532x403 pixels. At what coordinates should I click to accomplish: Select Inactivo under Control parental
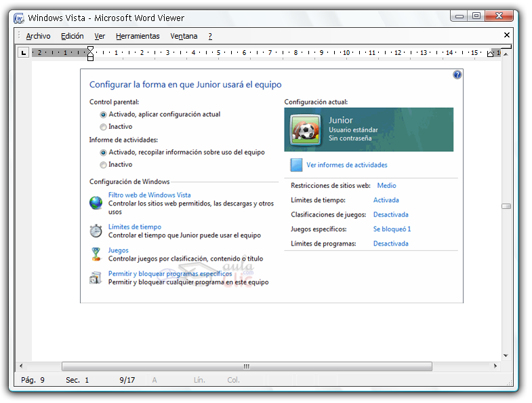103,127
